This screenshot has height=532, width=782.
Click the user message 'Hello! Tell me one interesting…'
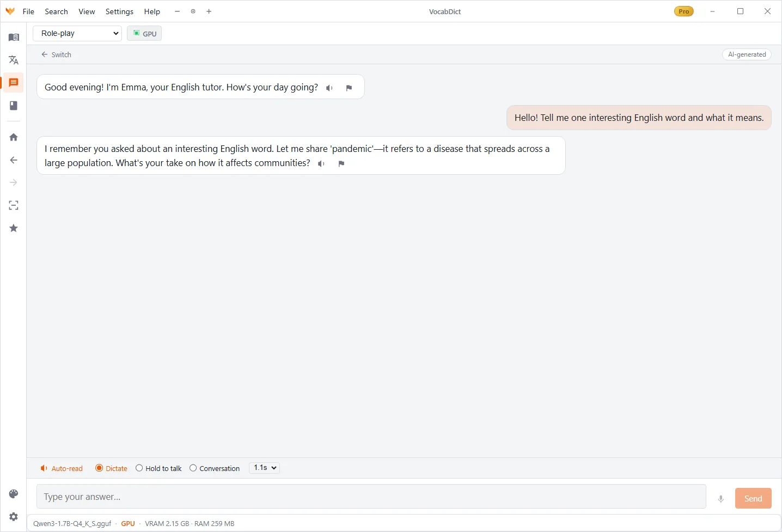639,118
